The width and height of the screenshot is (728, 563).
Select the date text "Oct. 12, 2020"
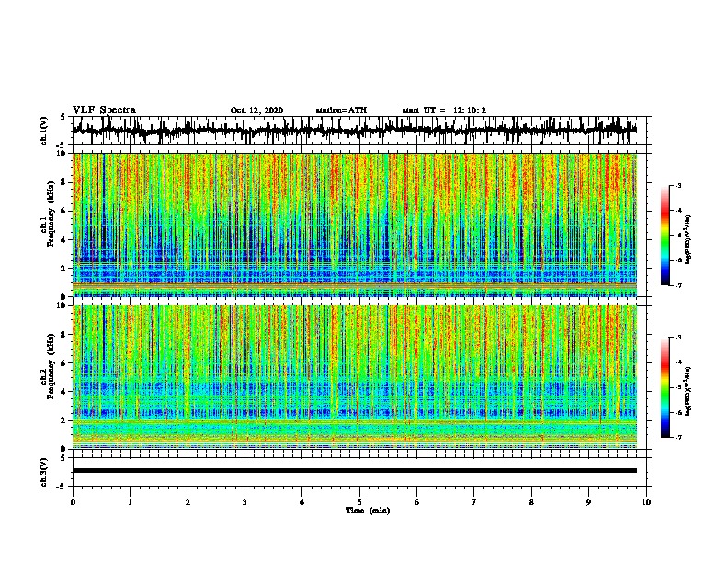pyautogui.click(x=256, y=110)
